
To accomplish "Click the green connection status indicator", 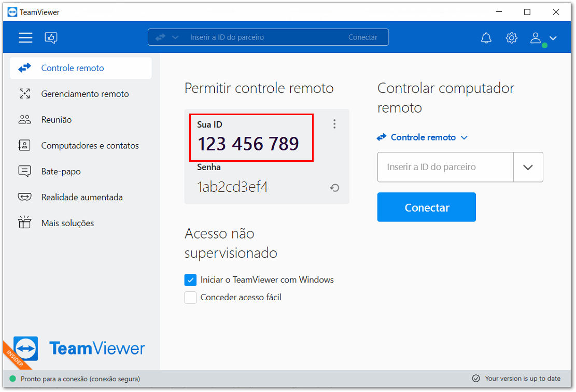I will 12,379.
